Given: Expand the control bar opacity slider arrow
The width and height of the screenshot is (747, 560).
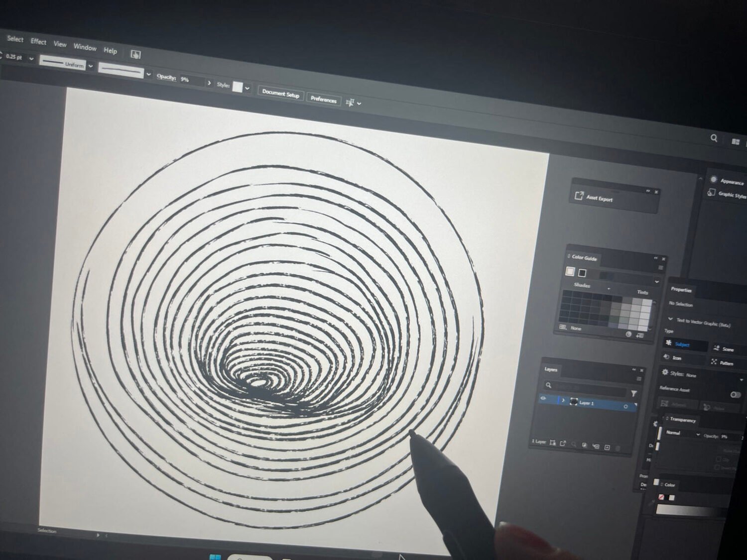Looking at the screenshot, I should point(209,83).
